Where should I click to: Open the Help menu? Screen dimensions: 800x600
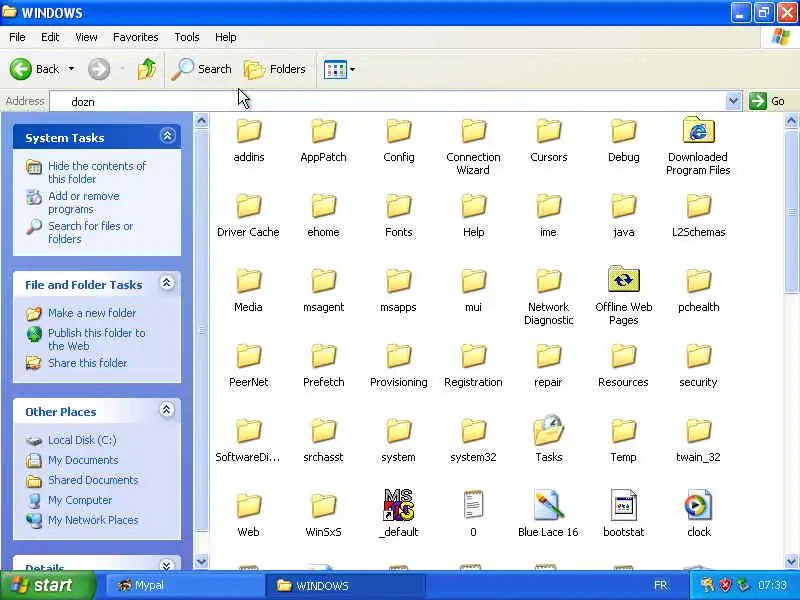coord(226,37)
